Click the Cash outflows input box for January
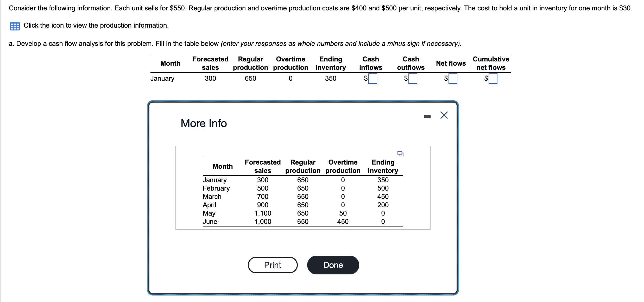This screenshot has height=302, width=644. coord(413,78)
